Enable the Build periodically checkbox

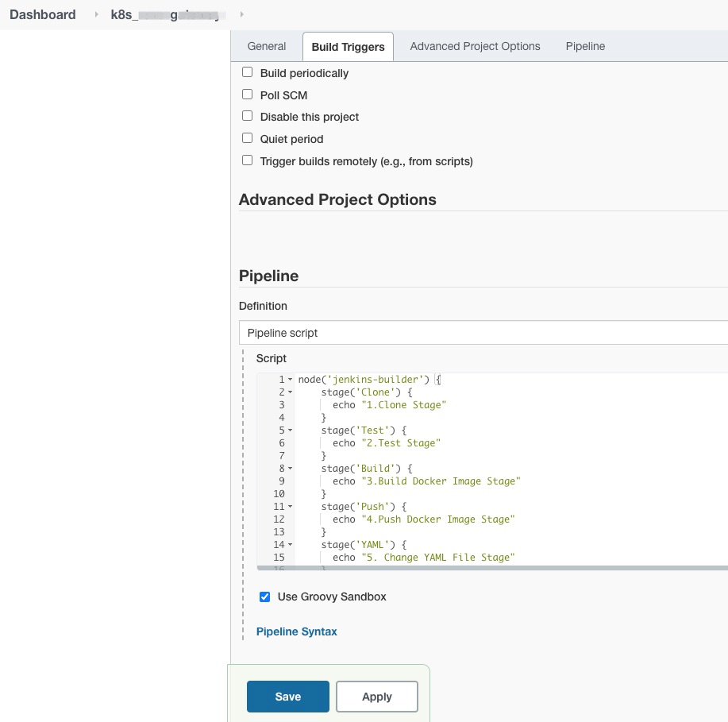pyautogui.click(x=248, y=72)
